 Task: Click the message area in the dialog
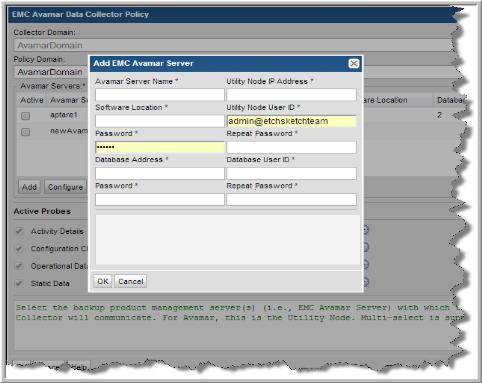coord(228,240)
